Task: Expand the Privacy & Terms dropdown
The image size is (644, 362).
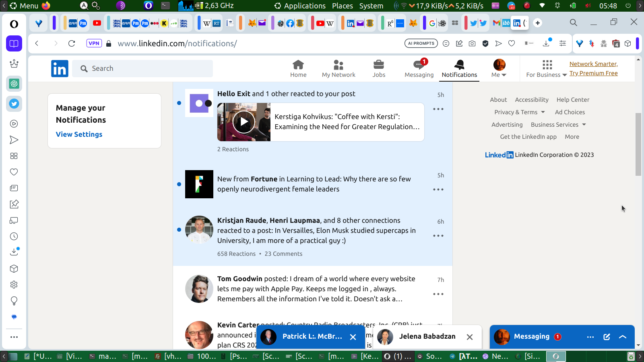Action: click(520, 112)
